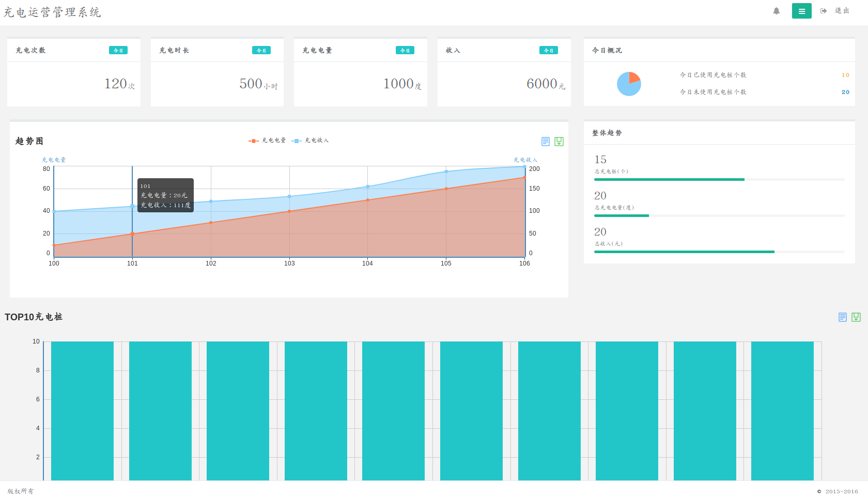Click the 今日 badge on 充电电量 card

405,50
